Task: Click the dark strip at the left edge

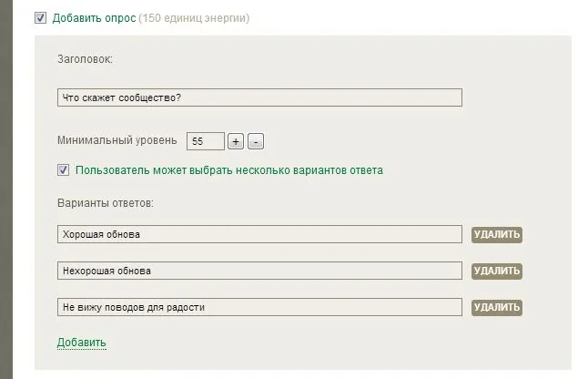Action: [x=5, y=182]
